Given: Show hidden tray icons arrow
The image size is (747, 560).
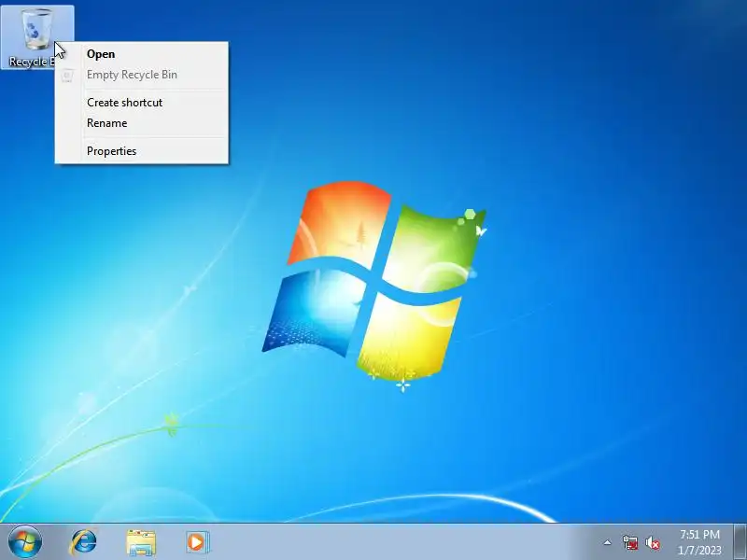Looking at the screenshot, I should click(x=608, y=542).
